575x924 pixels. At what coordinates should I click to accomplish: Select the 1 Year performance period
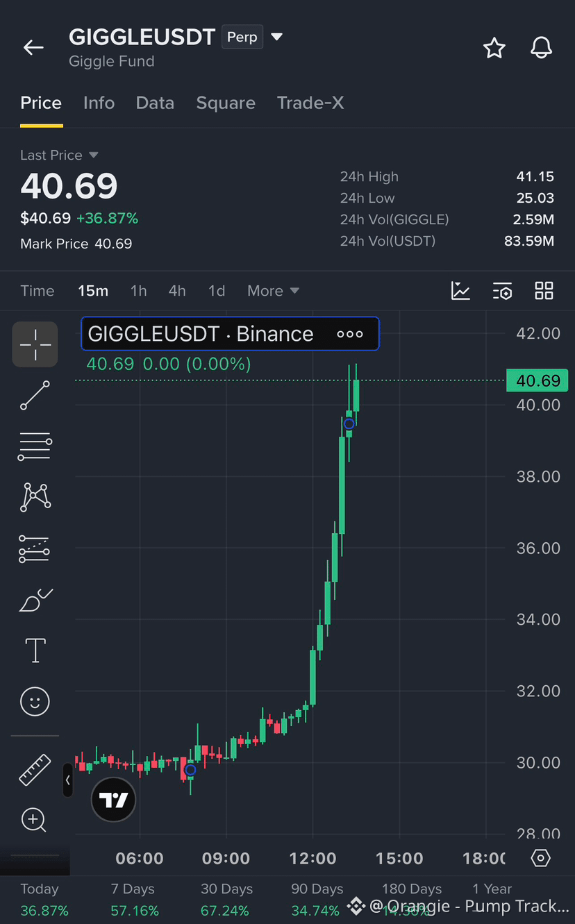(x=492, y=889)
